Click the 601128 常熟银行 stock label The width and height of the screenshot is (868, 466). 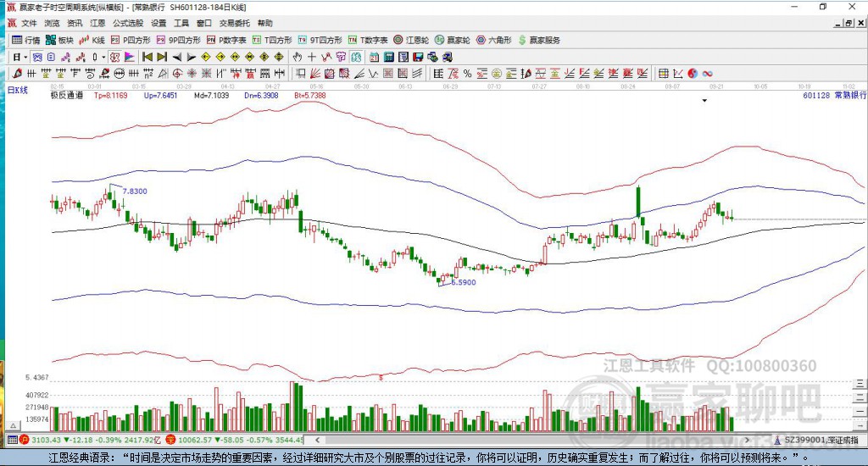(x=834, y=95)
